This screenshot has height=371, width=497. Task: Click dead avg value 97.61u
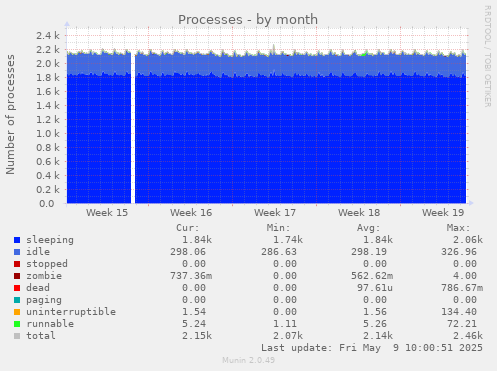point(375,288)
